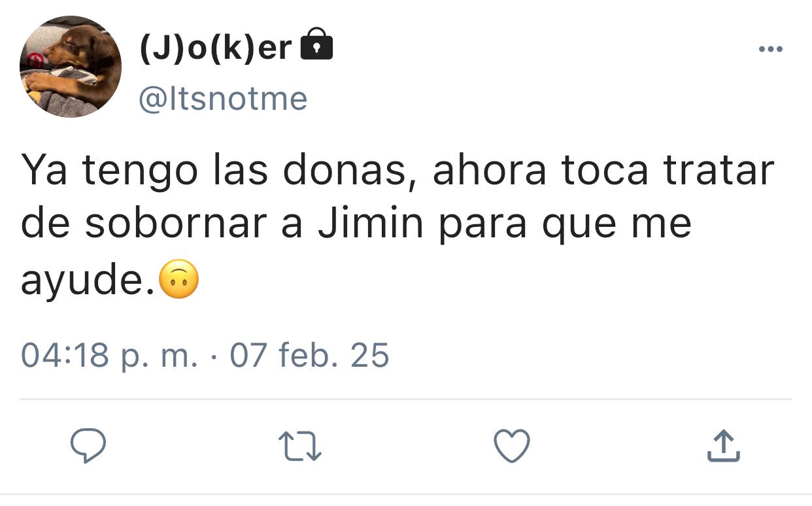Click the phrase 'ahora toca tratar'
The image size is (812, 506).
(x=603, y=170)
